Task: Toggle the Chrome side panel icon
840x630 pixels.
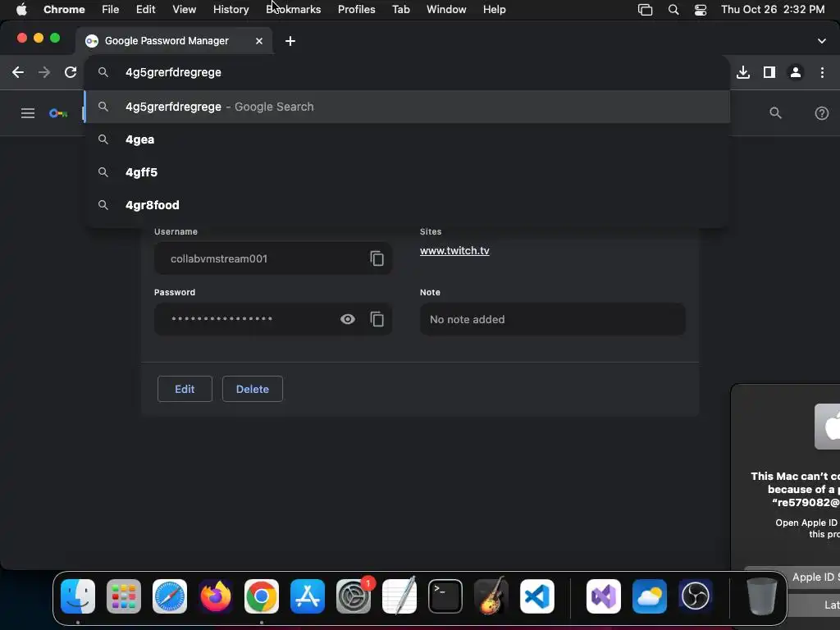Action: point(769,72)
